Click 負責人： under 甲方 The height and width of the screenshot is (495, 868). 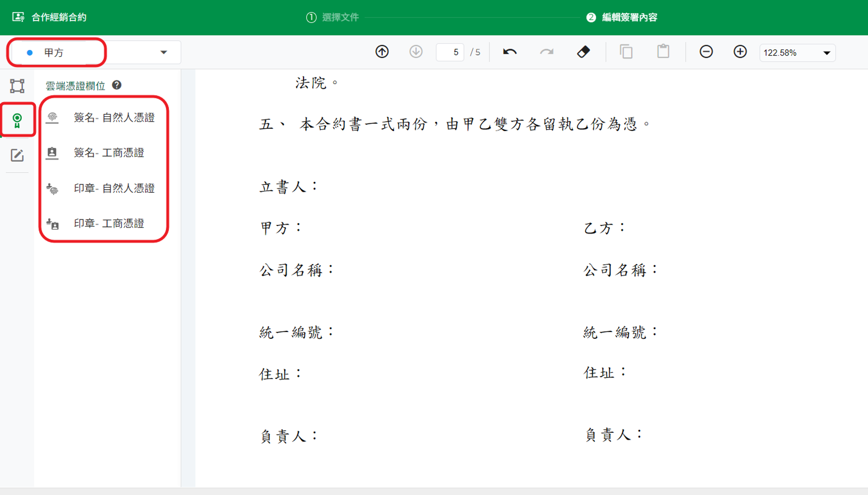289,436
